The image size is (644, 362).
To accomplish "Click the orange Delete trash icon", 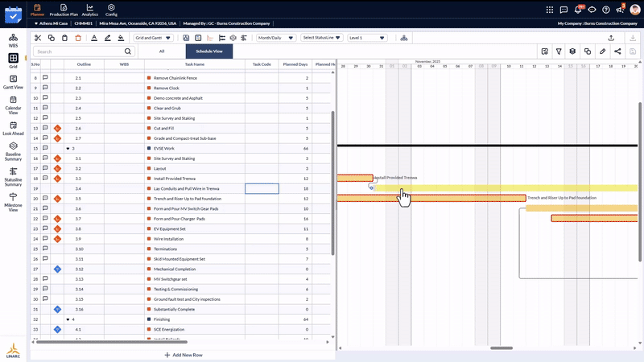I will 78,38.
